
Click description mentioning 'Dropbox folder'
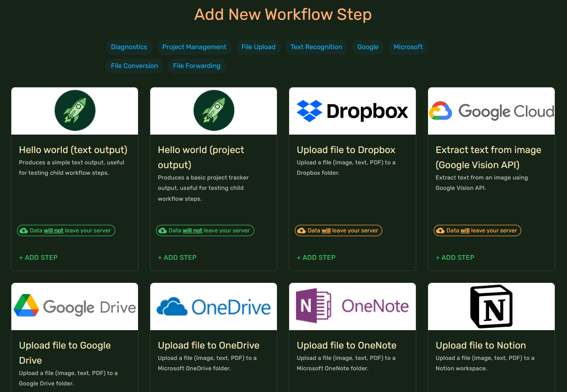coord(346,168)
